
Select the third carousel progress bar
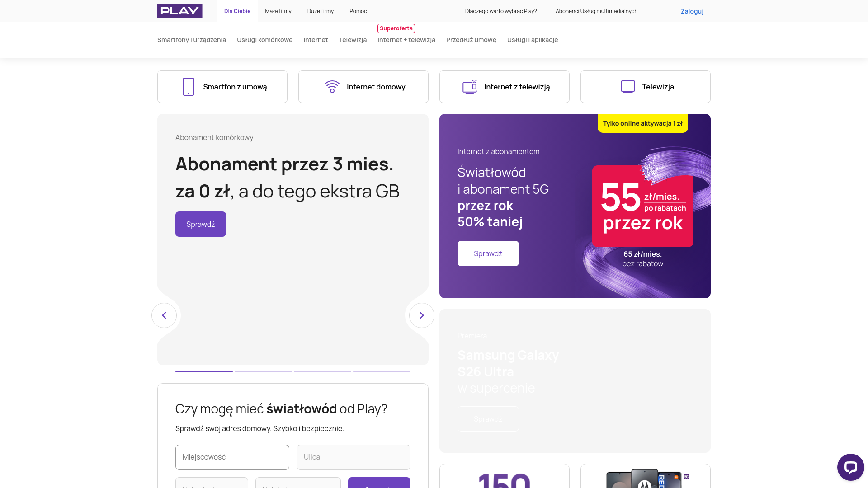(x=322, y=371)
